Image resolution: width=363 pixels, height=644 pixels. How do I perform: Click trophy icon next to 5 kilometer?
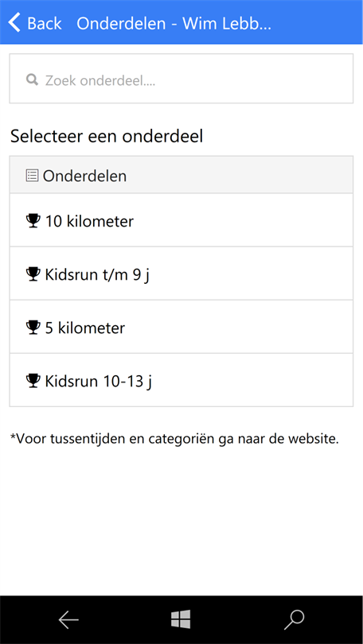[x=33, y=328]
